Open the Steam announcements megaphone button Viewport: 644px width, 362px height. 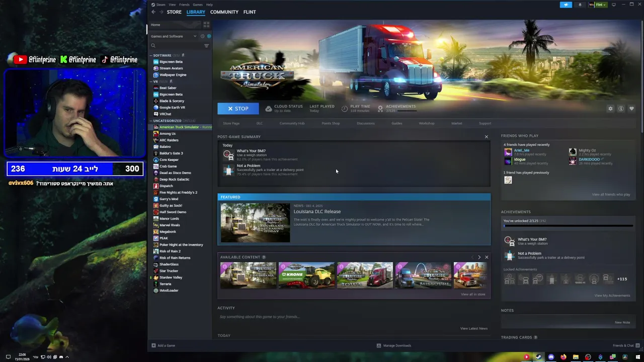click(x=566, y=5)
